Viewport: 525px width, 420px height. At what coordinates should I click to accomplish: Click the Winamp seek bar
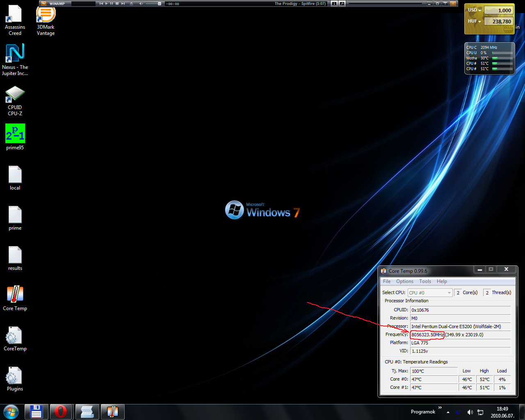[386, 3]
